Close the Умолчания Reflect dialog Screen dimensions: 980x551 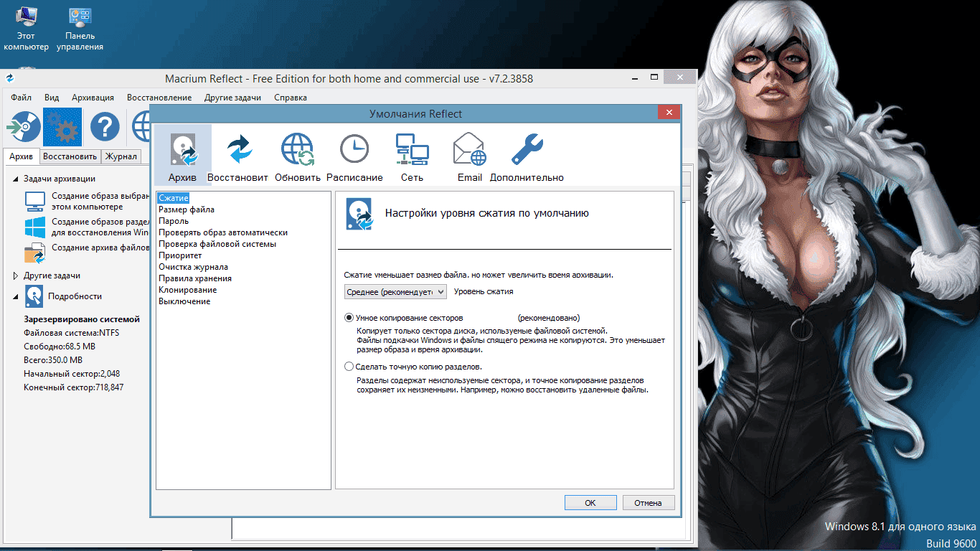coord(669,113)
